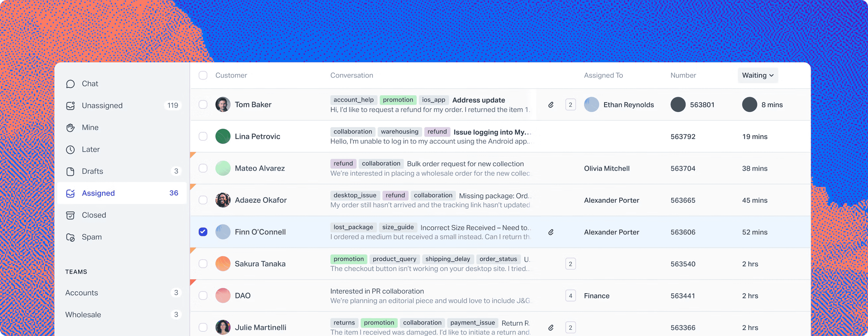Click the Assigned inbox icon
Viewport: 868px width, 336px height.
point(70,193)
